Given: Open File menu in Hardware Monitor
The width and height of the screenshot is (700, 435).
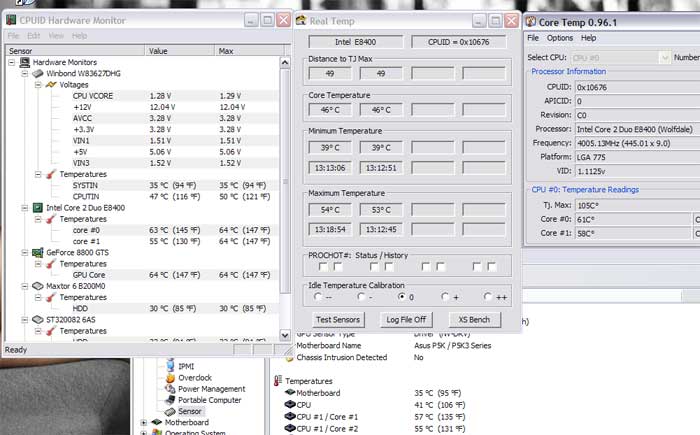Looking at the screenshot, I should tap(13, 36).
